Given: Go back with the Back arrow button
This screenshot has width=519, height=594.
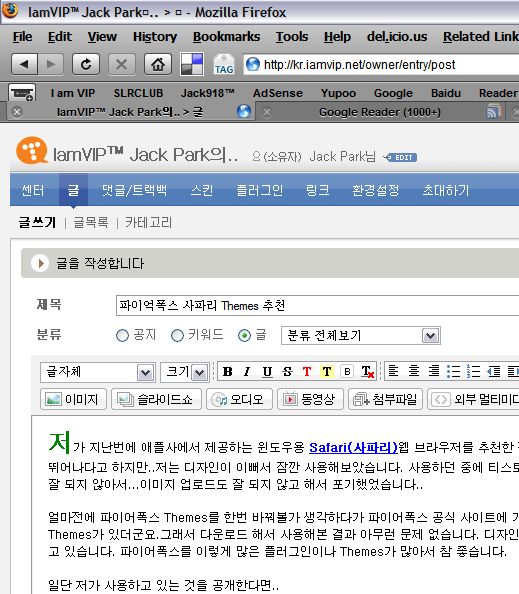Looking at the screenshot, I should click(25, 64).
